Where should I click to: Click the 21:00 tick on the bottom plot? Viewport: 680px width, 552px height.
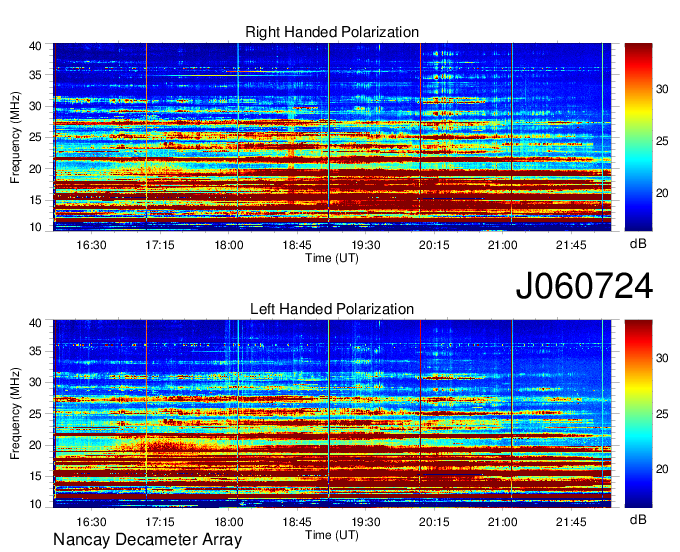click(x=503, y=522)
